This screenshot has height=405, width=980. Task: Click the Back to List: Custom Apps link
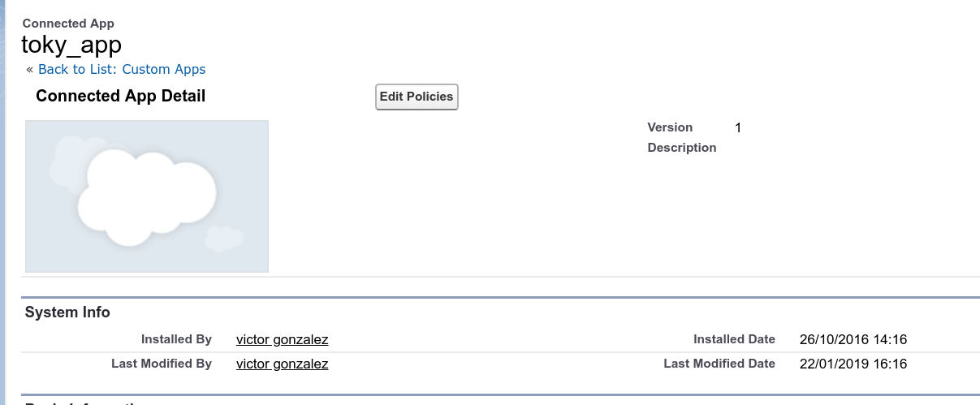pyautogui.click(x=122, y=69)
